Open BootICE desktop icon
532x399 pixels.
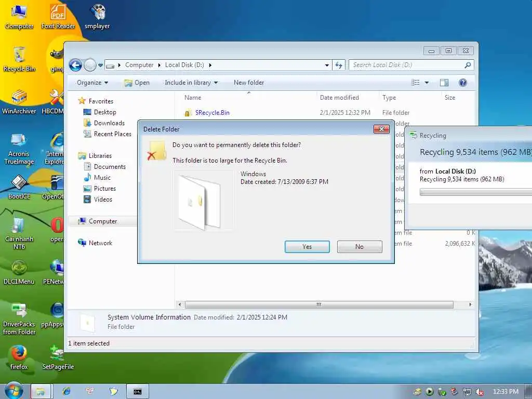pyautogui.click(x=19, y=187)
